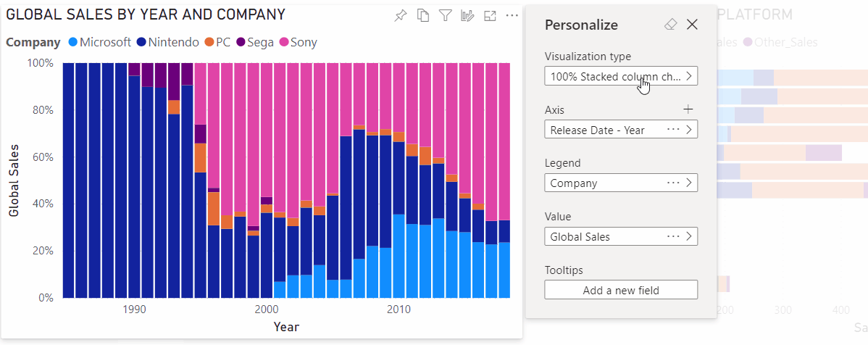Pin the Global Sales visual
The width and height of the screenshot is (868, 345).
click(400, 16)
